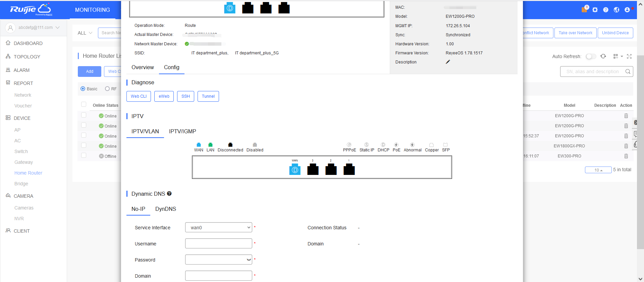Click the eWeb button
644x282 pixels.
(x=164, y=96)
